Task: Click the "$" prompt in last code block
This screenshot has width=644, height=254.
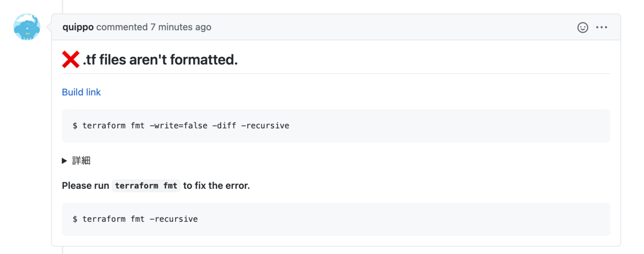Action: point(75,219)
